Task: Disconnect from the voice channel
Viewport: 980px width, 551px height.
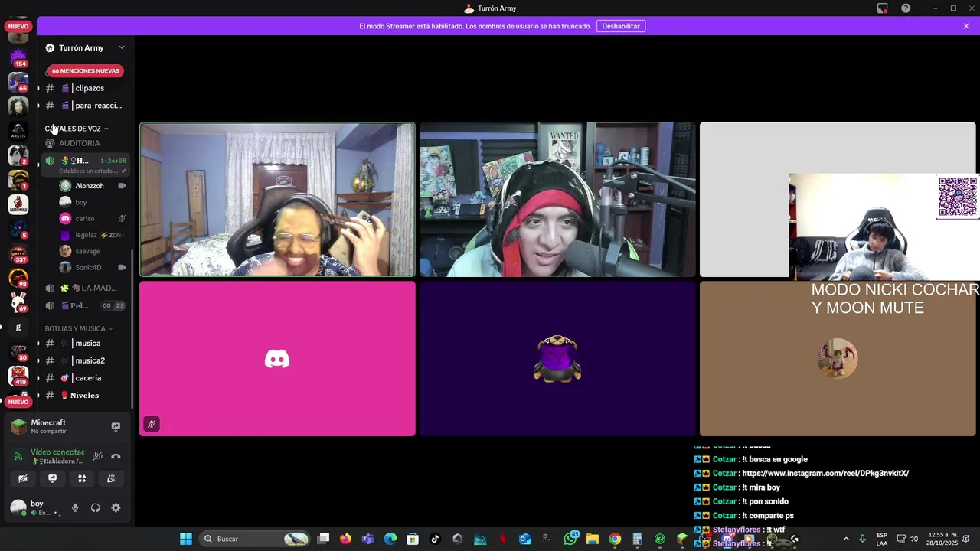Action: [x=116, y=456]
